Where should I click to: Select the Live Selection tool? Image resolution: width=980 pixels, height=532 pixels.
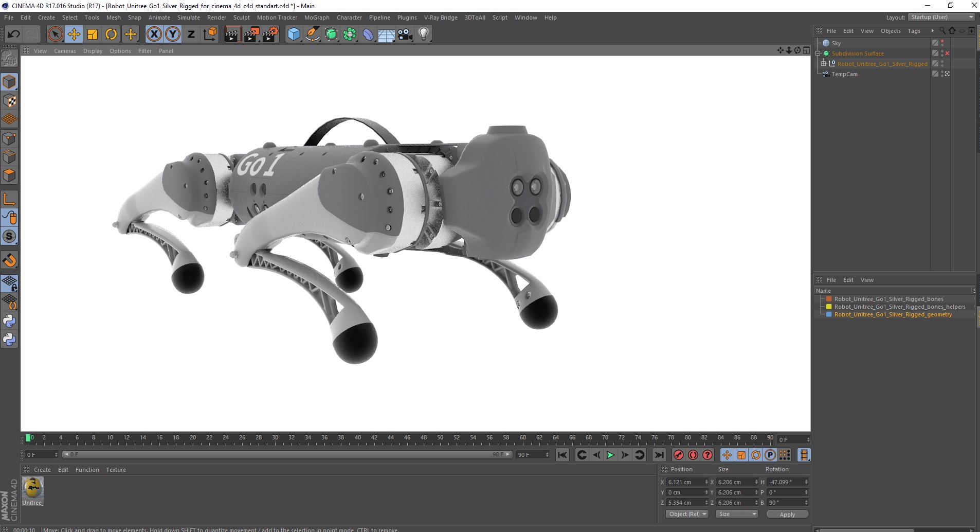pyautogui.click(x=55, y=34)
